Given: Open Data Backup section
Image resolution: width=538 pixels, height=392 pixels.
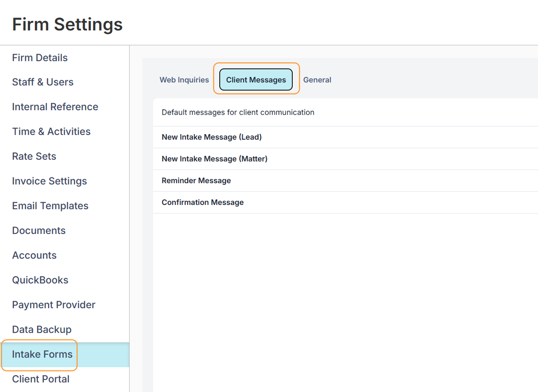Looking at the screenshot, I should (x=42, y=330).
